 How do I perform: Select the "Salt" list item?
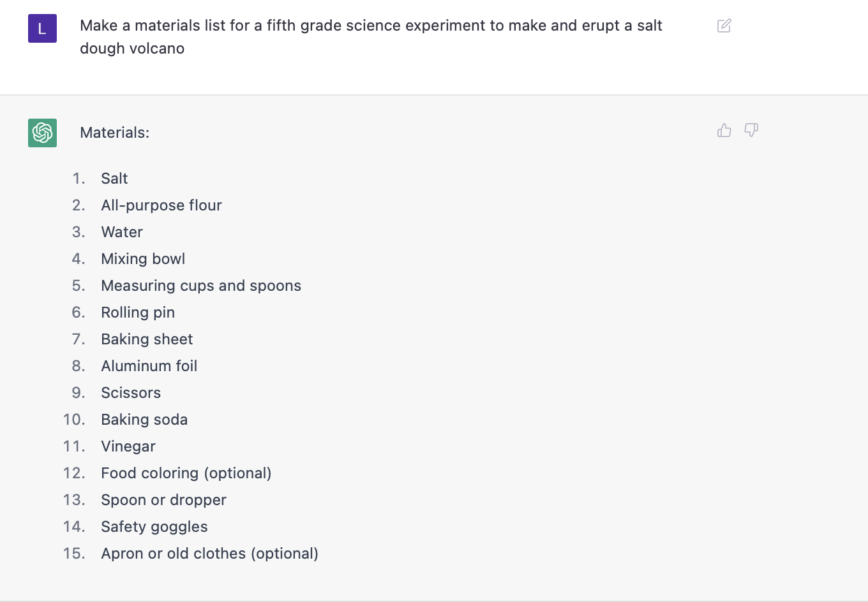click(x=114, y=179)
